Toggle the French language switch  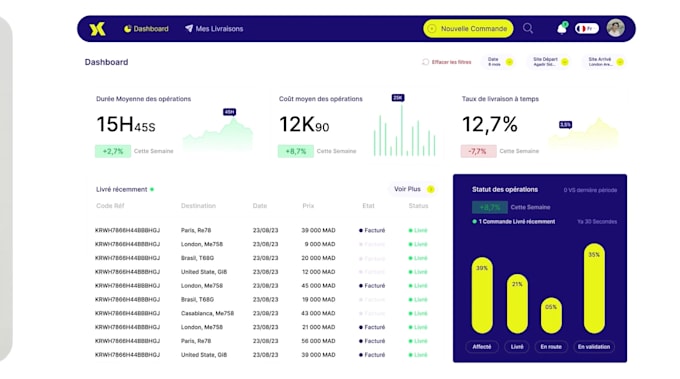point(587,29)
